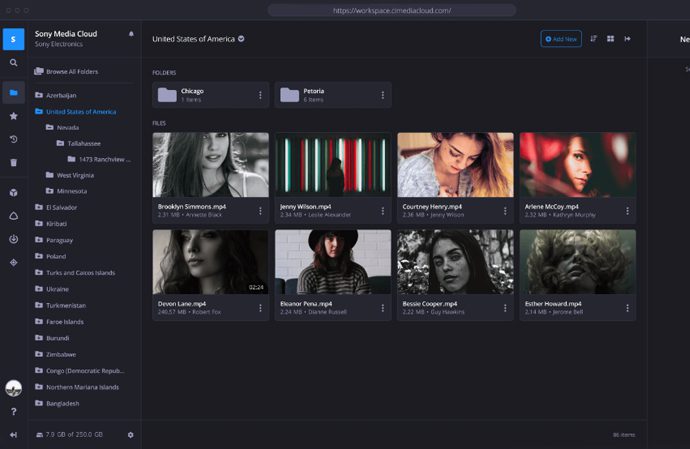Open the Devon Lane.mp4 video thumbnail

click(210, 262)
